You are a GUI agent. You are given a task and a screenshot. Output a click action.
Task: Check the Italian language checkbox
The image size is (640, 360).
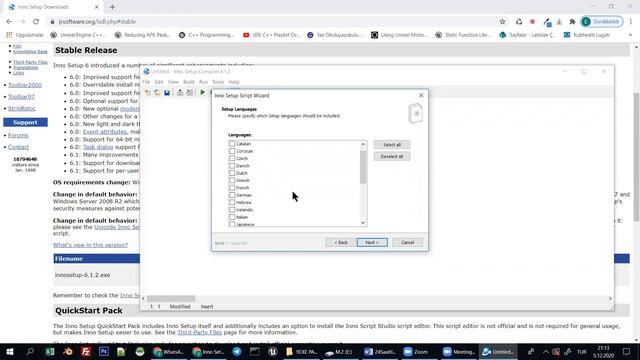pyautogui.click(x=232, y=217)
